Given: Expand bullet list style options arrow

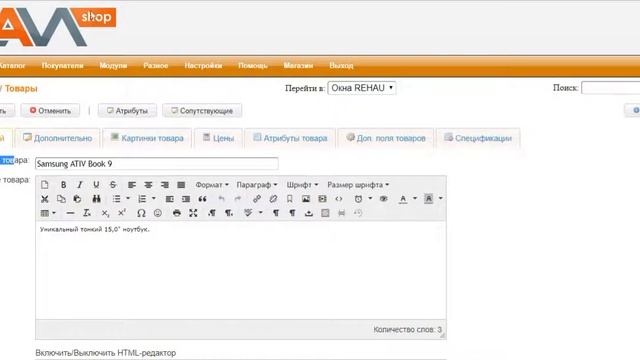Looking at the screenshot, I should tap(128, 199).
